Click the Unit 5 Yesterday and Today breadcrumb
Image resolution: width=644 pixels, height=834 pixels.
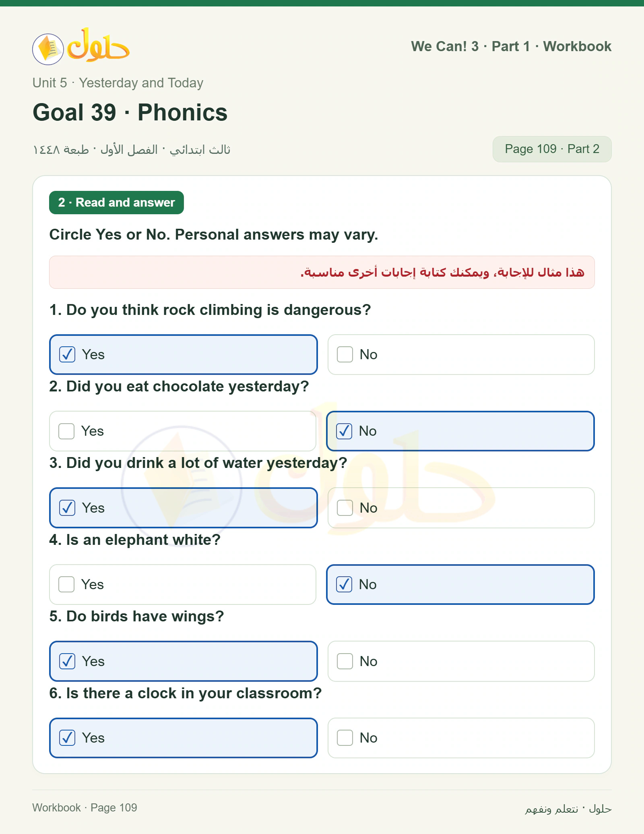click(x=118, y=83)
